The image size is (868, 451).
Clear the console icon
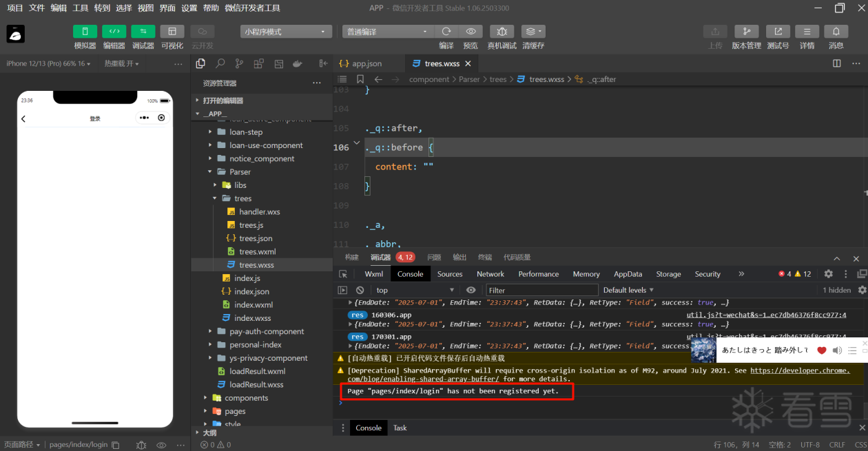coord(360,290)
